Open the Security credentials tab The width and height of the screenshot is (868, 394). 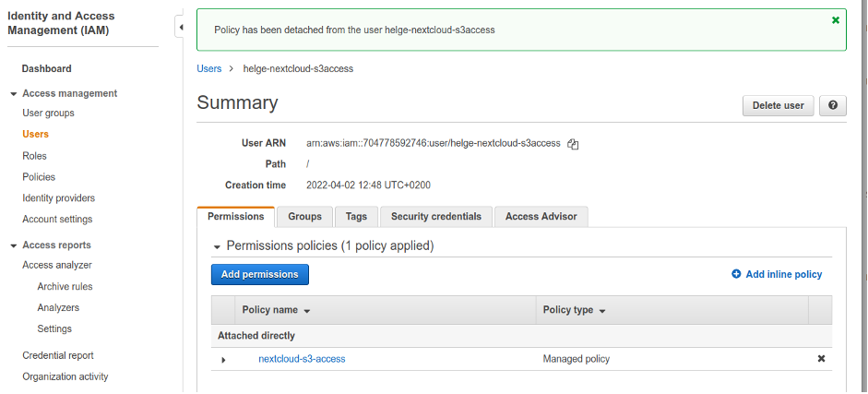(436, 216)
